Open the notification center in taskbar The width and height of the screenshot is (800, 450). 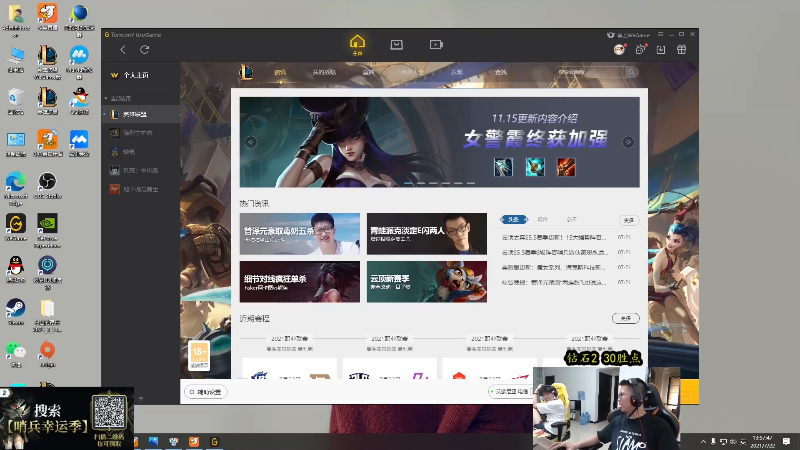click(786, 441)
